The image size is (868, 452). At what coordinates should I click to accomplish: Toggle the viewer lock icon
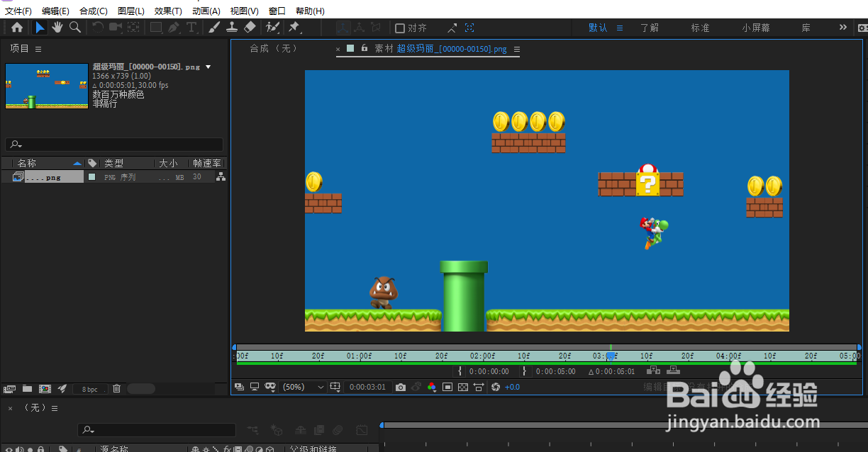pyautogui.click(x=365, y=48)
